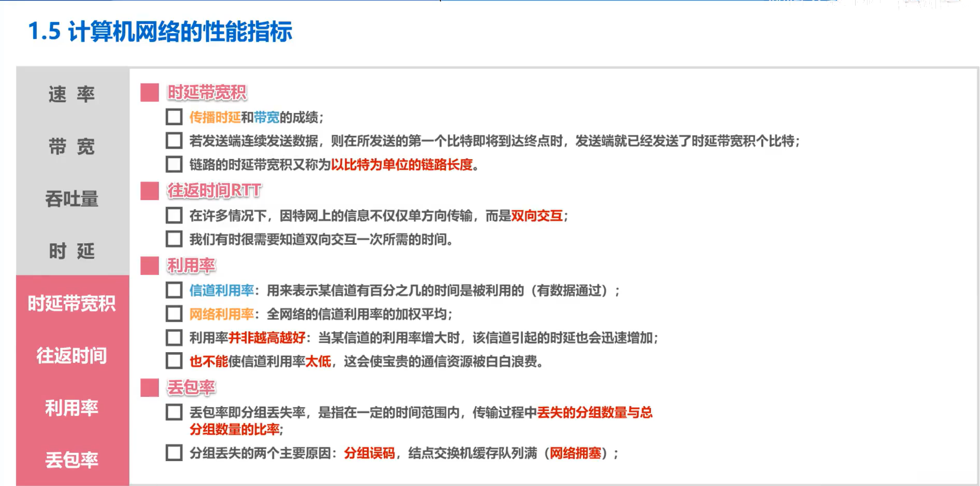Tick the checkbox beside 分组丢失的两个主要原因
This screenshot has width=980, height=486.
click(x=173, y=452)
